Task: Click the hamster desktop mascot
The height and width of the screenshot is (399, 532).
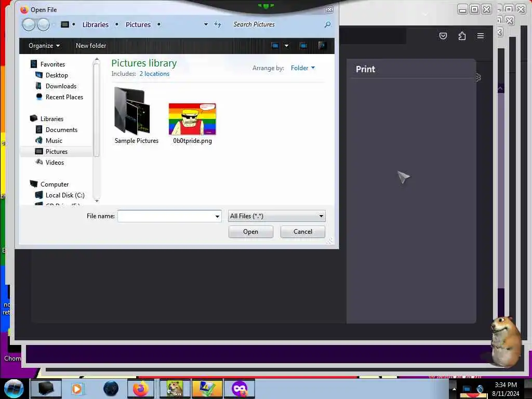Action: tap(505, 342)
